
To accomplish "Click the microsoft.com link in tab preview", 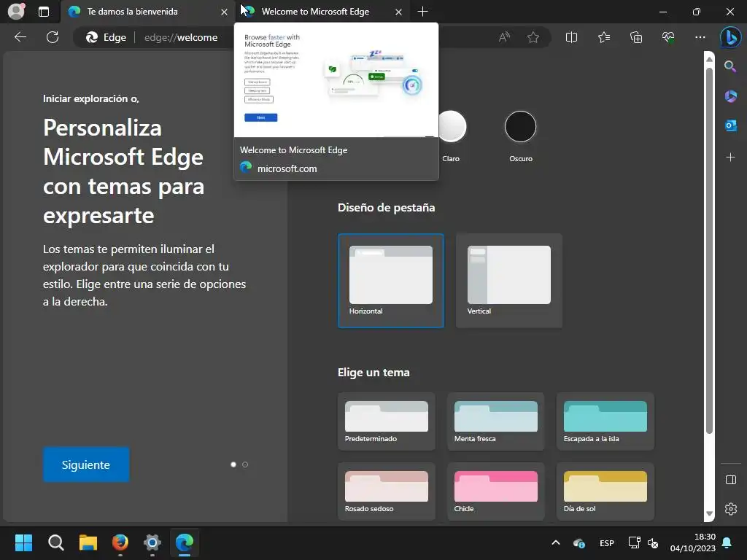I will pyautogui.click(x=287, y=168).
